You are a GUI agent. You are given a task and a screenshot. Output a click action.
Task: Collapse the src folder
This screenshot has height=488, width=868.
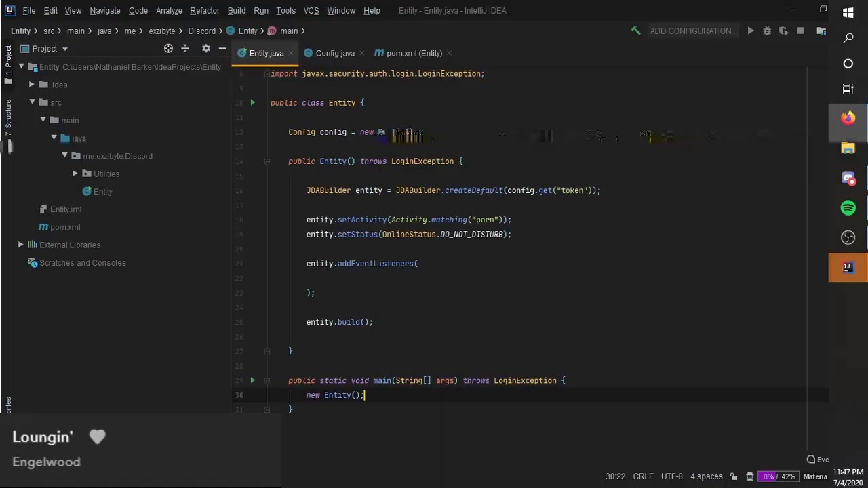(x=32, y=102)
